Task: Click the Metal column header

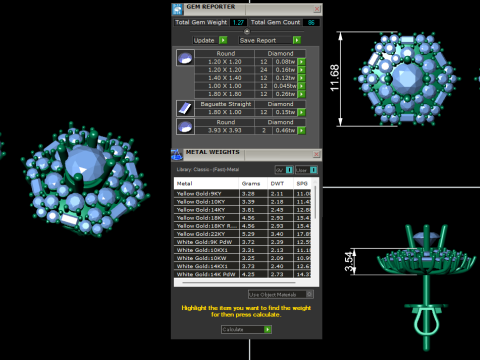Action: (206, 183)
